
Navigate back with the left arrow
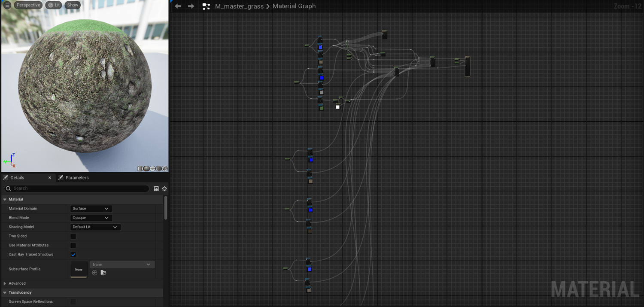point(178,6)
